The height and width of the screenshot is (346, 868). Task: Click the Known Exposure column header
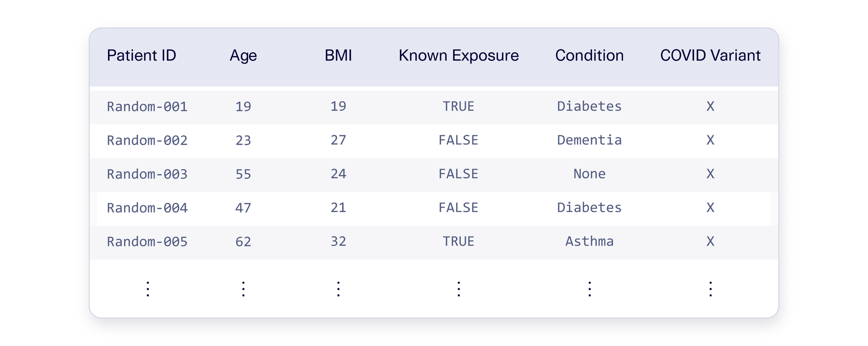pyautogui.click(x=458, y=55)
